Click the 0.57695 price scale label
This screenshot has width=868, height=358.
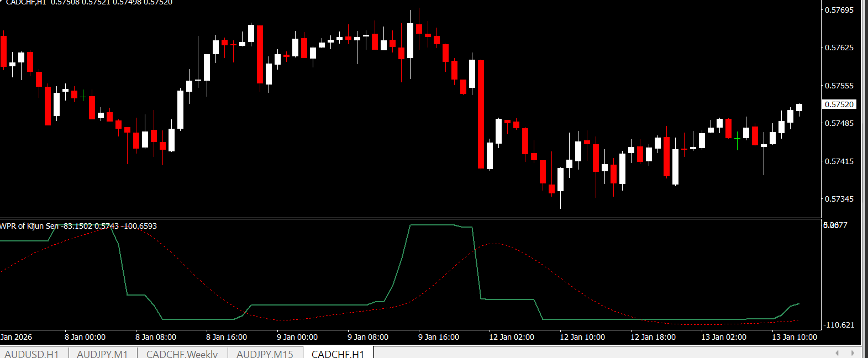(x=839, y=10)
